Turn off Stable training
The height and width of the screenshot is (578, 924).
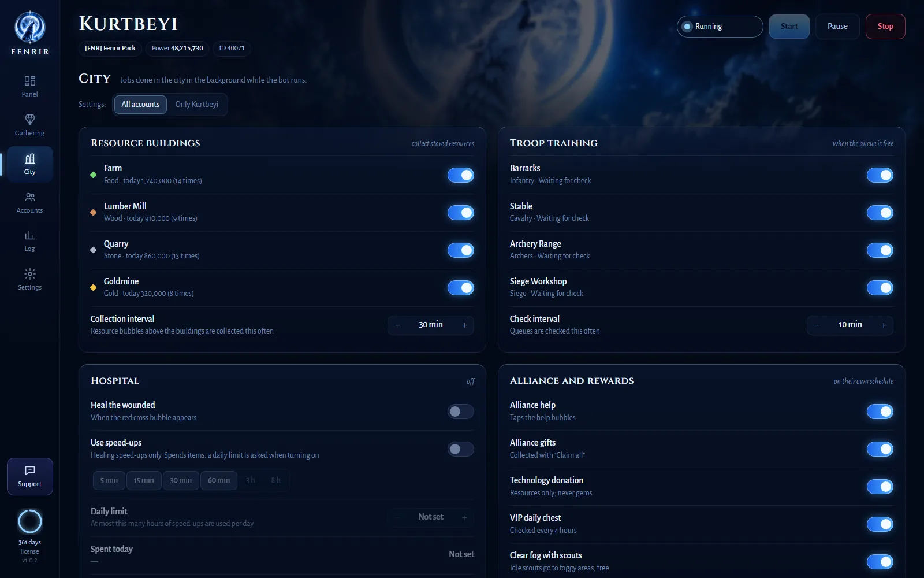tap(880, 213)
